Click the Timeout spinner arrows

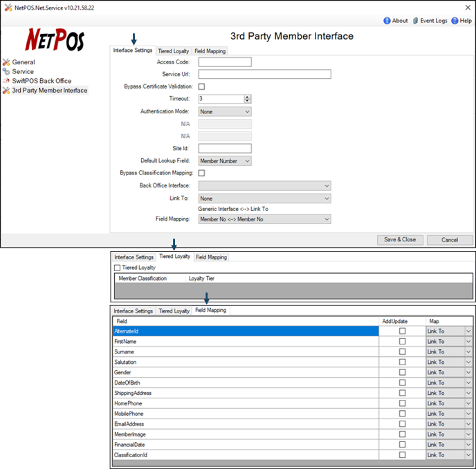click(x=248, y=99)
